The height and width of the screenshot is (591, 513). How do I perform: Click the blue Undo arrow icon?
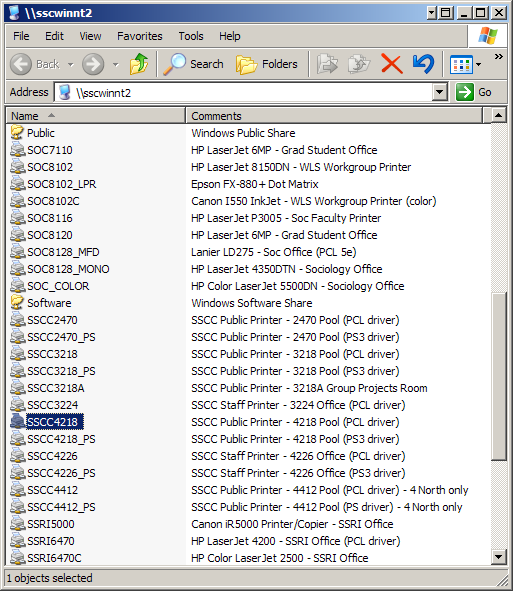coord(423,63)
